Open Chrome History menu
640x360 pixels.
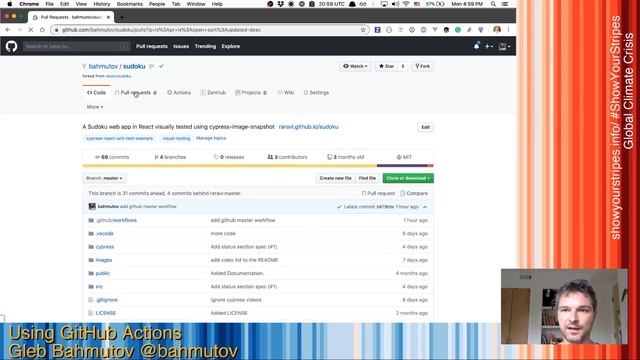[102, 4]
